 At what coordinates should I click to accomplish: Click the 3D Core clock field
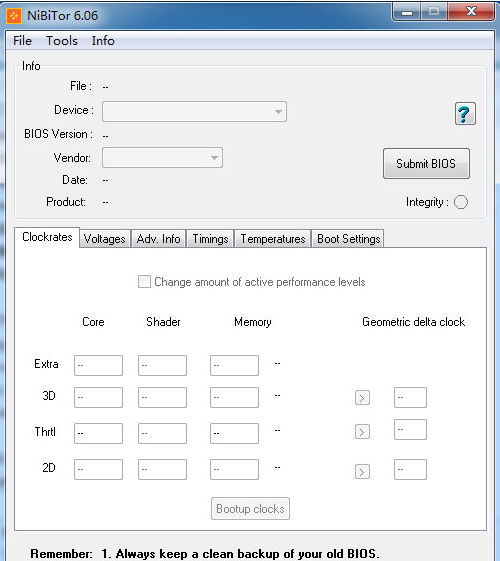click(x=98, y=397)
